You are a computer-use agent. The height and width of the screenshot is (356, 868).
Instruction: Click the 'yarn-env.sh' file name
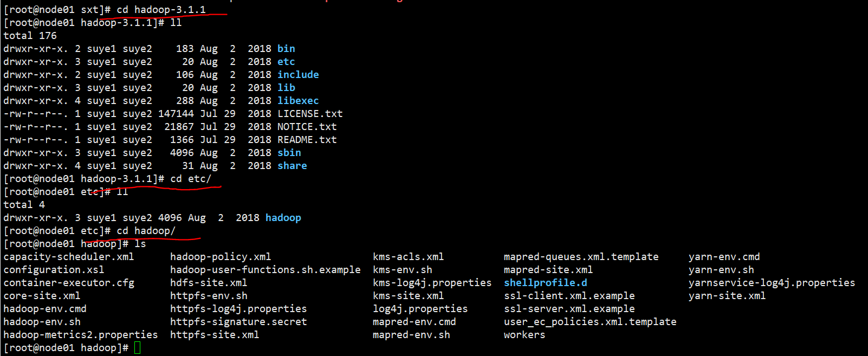coord(721,270)
